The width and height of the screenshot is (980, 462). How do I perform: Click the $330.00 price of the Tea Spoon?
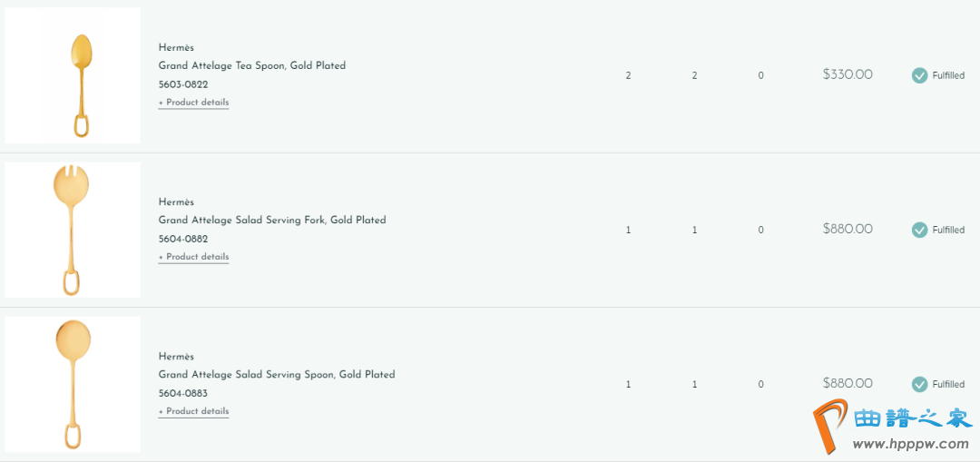click(x=848, y=74)
